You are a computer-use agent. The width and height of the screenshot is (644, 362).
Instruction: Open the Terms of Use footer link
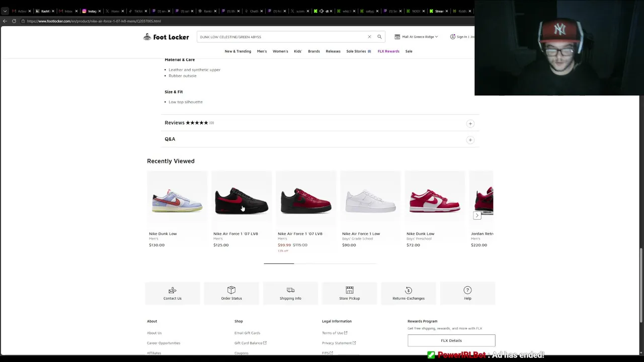coord(333,333)
